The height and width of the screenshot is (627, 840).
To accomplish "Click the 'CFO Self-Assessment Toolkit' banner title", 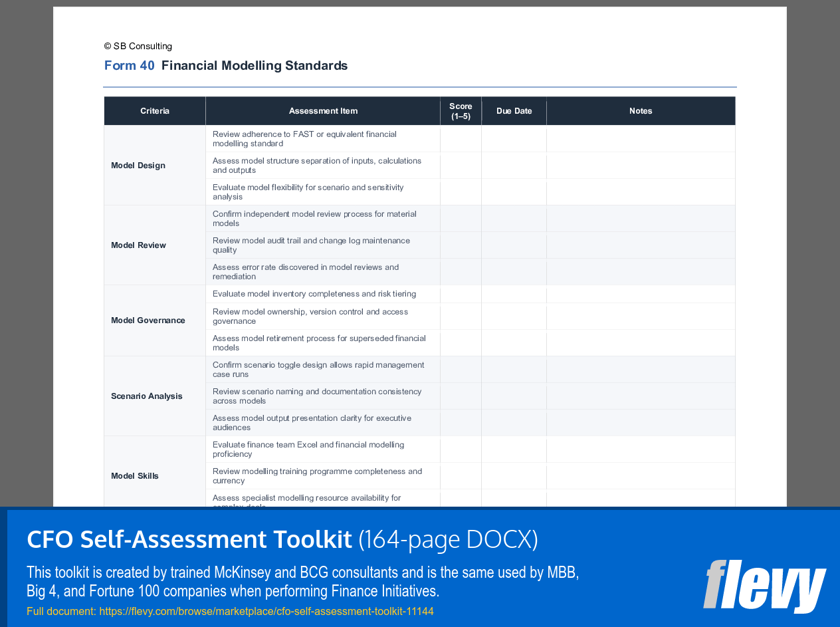I will [x=189, y=539].
